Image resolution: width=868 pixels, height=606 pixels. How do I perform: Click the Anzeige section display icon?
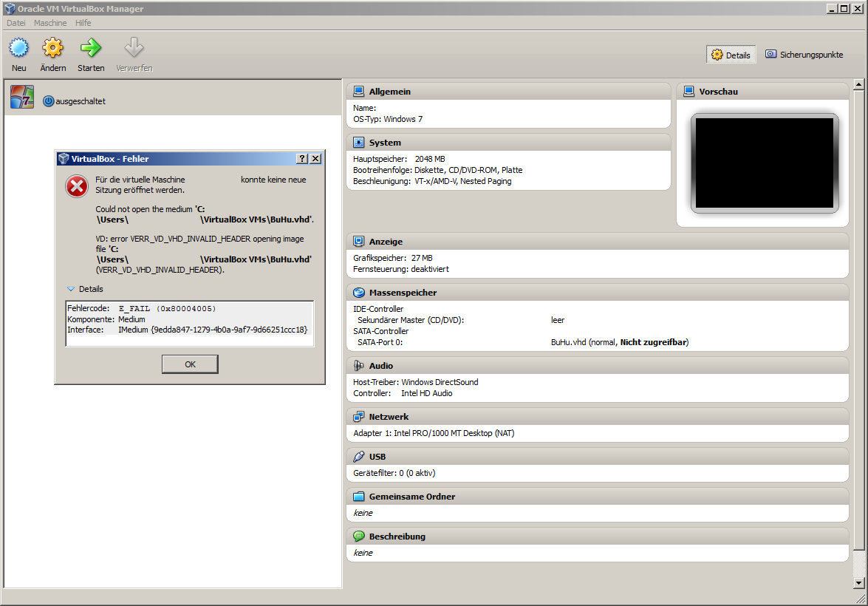click(359, 242)
